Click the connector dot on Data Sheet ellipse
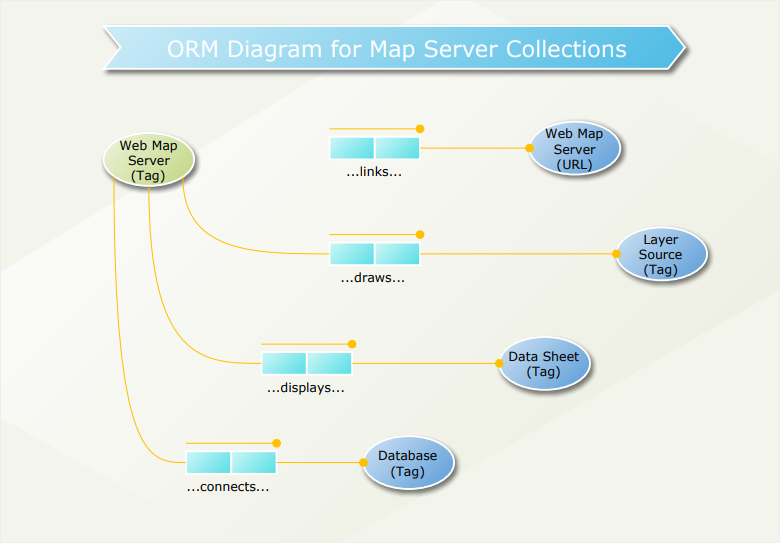 coord(499,363)
